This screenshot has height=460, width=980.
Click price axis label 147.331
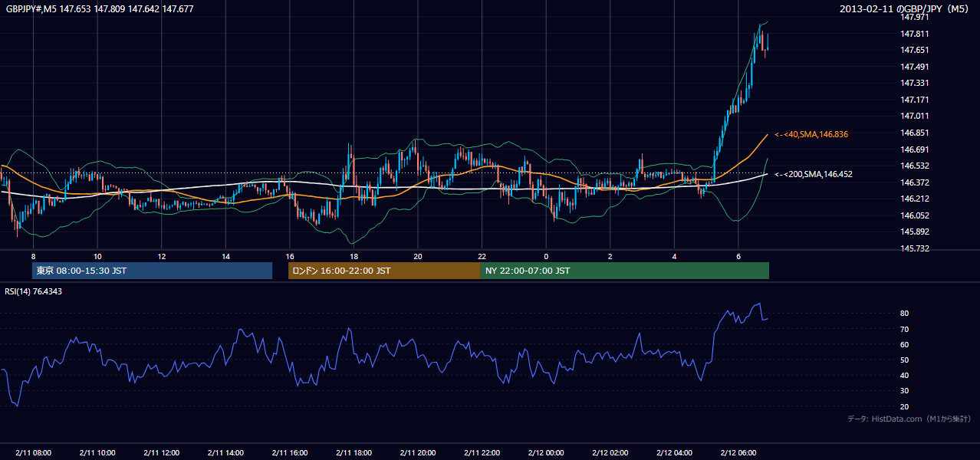pyautogui.click(x=914, y=83)
